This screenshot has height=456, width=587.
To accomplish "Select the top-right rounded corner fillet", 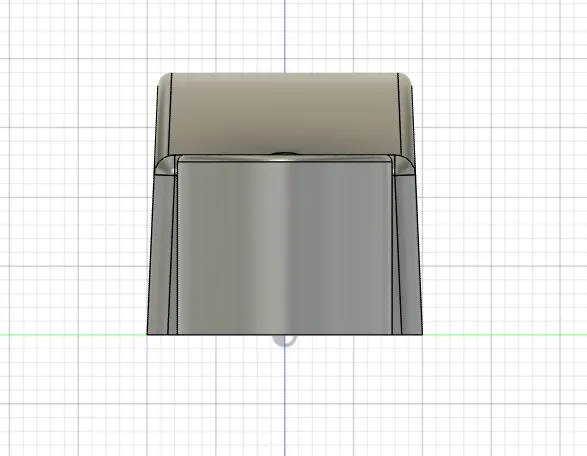I will pyautogui.click(x=405, y=80).
